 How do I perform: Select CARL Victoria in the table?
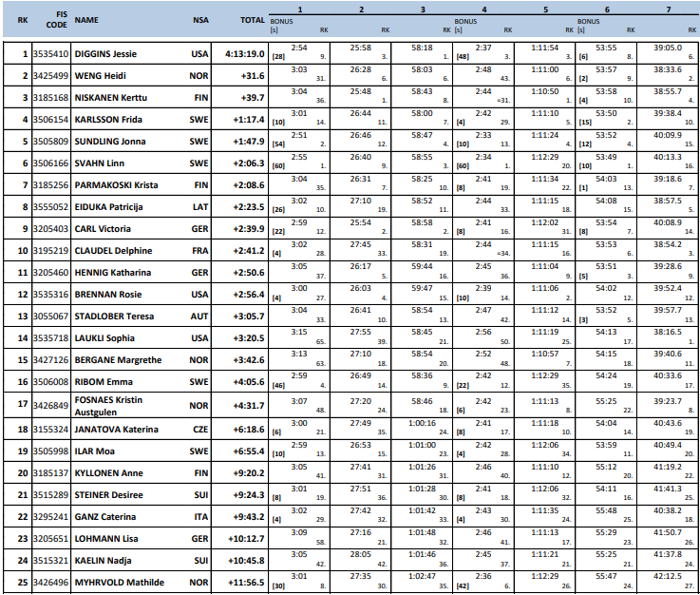click(103, 229)
